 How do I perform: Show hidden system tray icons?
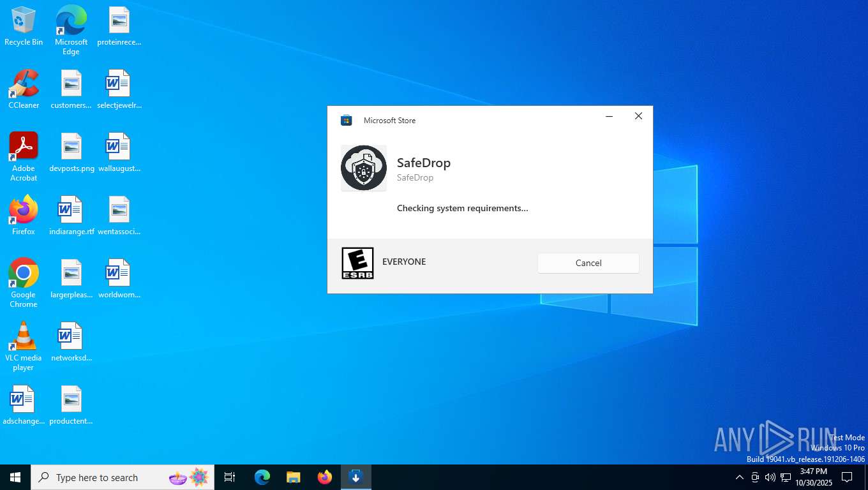point(739,477)
